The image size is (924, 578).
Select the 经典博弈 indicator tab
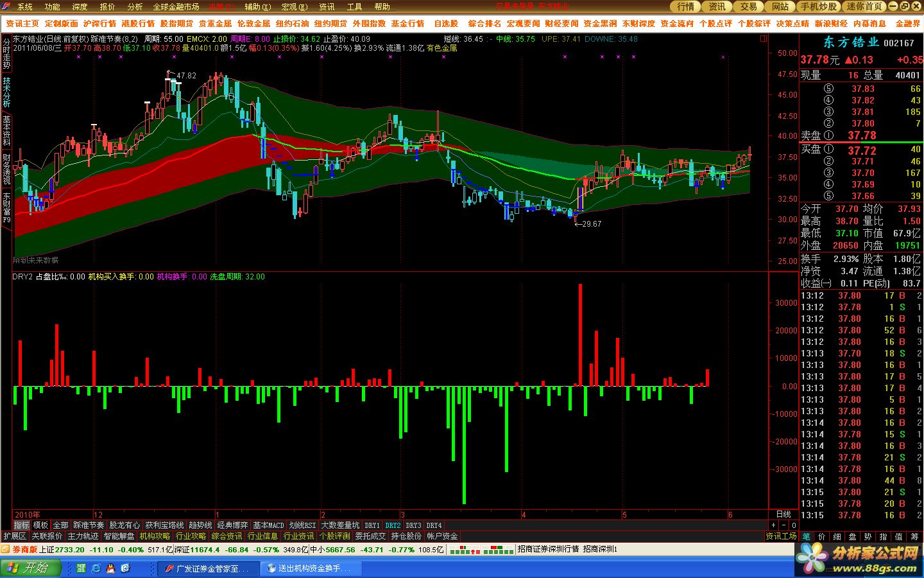click(x=232, y=525)
